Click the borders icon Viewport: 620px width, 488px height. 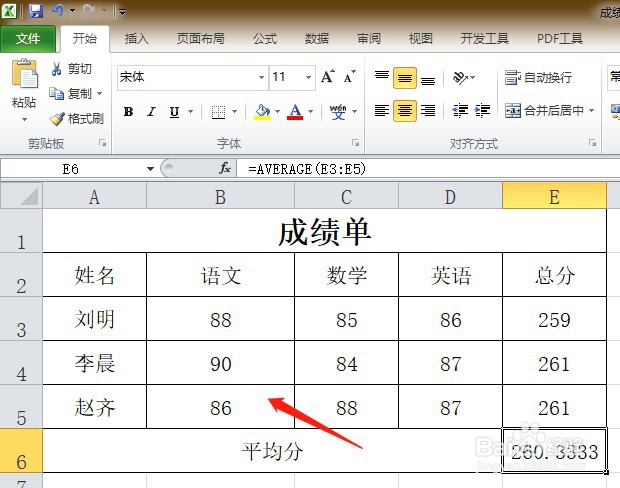[218, 112]
